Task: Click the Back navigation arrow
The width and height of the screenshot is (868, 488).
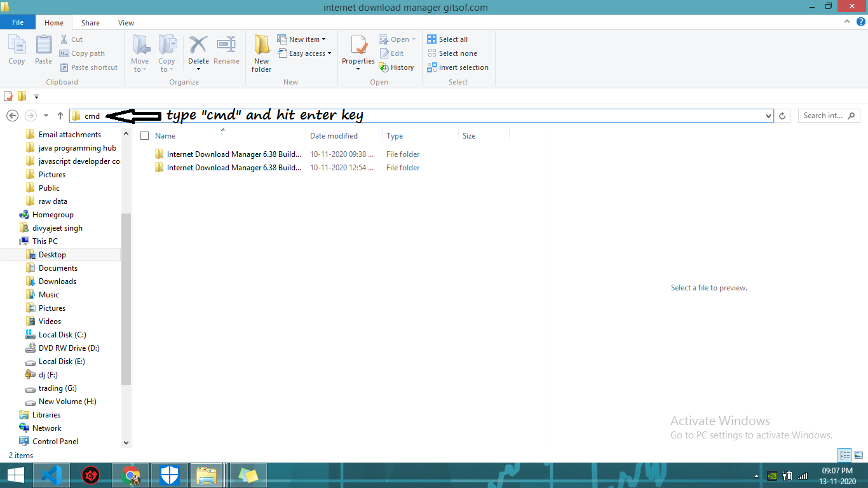Action: point(12,116)
